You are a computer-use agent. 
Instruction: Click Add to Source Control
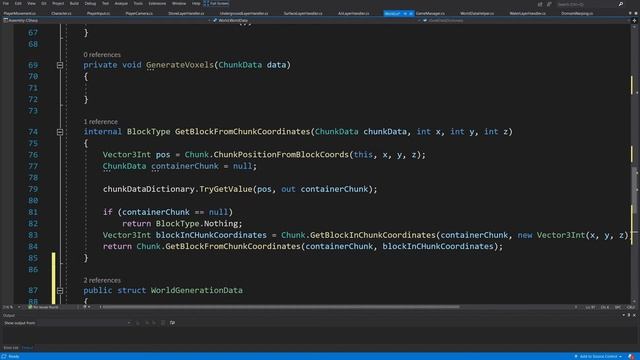[598, 357]
